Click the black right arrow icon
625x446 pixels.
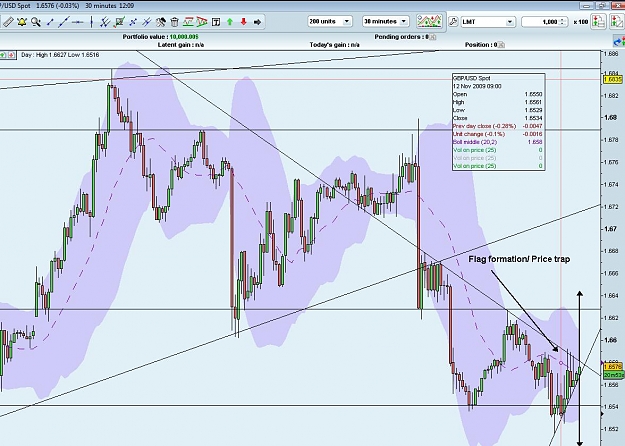[x=257, y=22]
